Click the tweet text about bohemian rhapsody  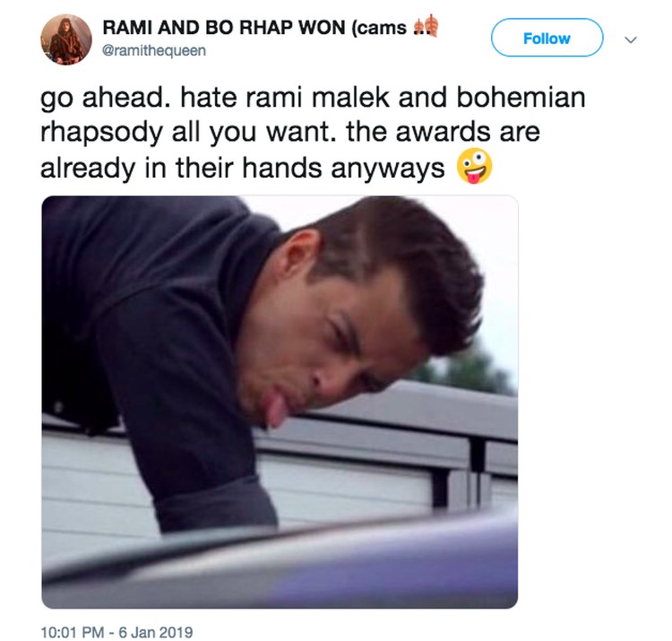click(313, 132)
